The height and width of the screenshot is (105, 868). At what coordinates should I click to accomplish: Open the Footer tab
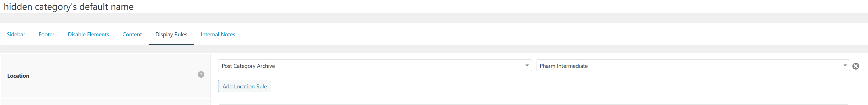(x=46, y=34)
